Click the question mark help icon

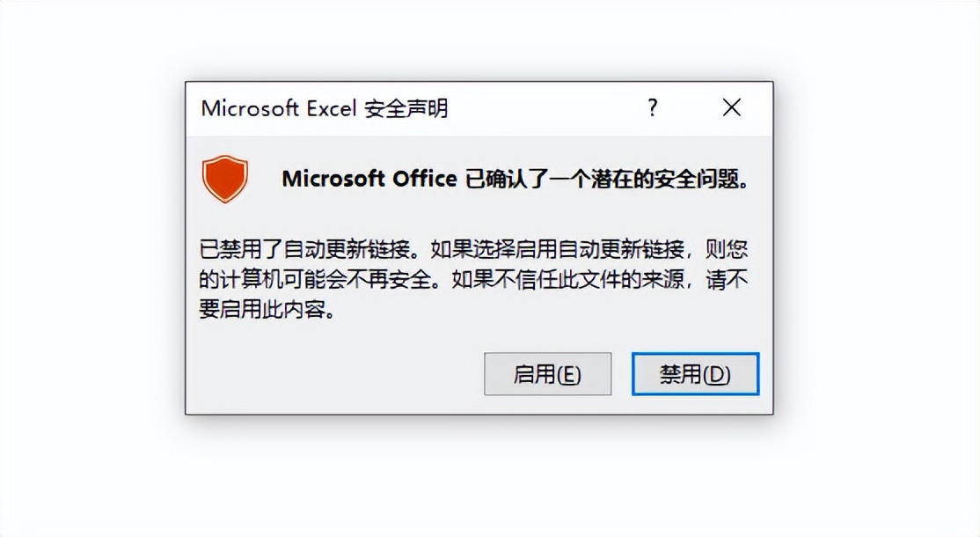click(x=653, y=108)
